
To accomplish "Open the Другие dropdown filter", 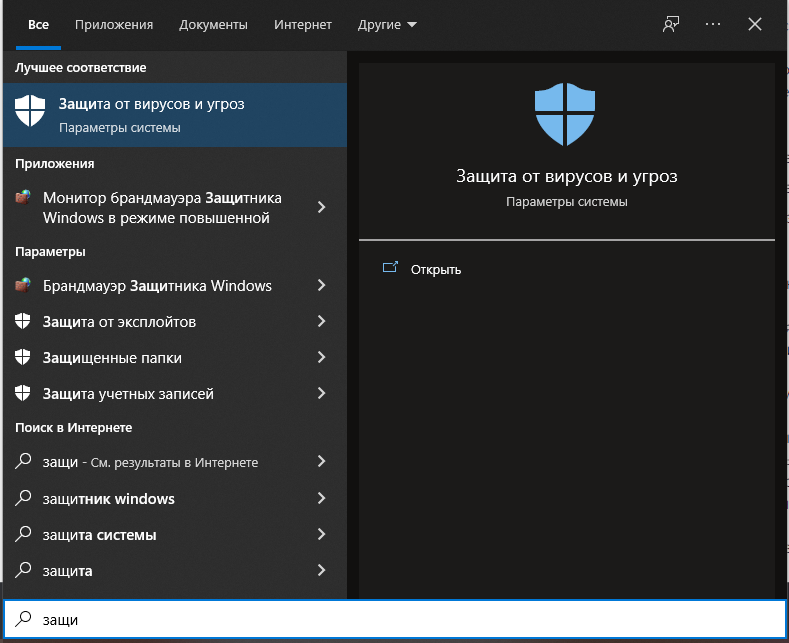I will tap(387, 25).
